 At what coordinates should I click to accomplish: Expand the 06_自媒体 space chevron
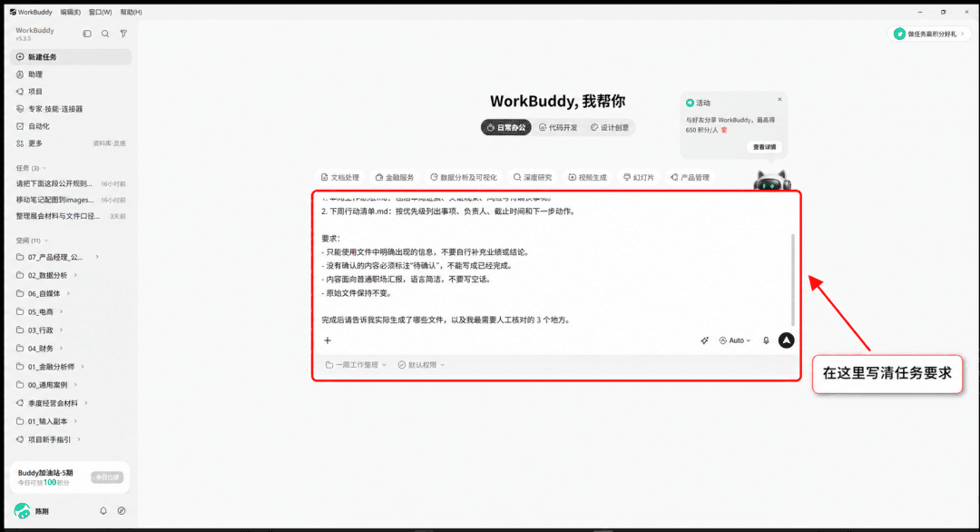point(68,293)
